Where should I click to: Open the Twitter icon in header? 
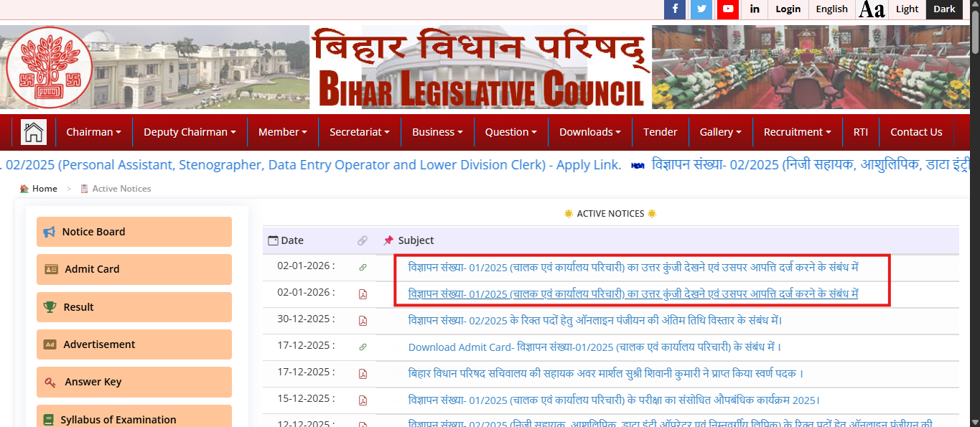point(701,9)
